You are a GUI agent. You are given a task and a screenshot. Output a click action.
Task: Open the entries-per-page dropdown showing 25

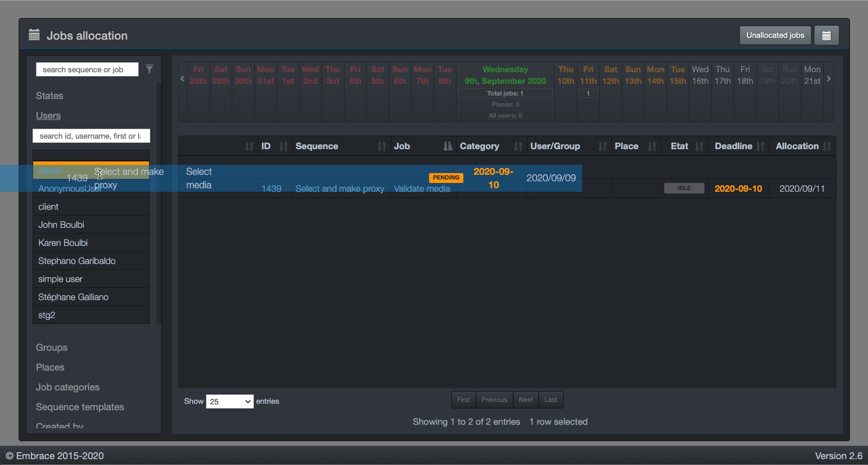230,401
